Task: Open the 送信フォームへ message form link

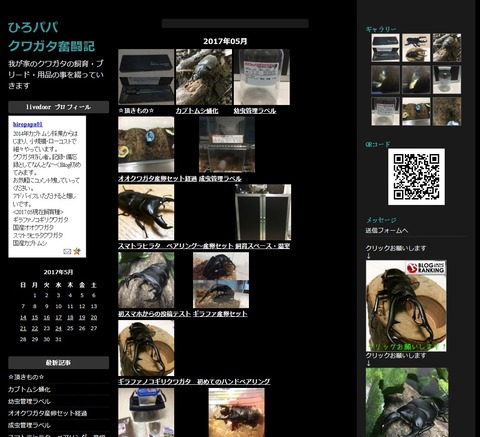Action: point(387,231)
